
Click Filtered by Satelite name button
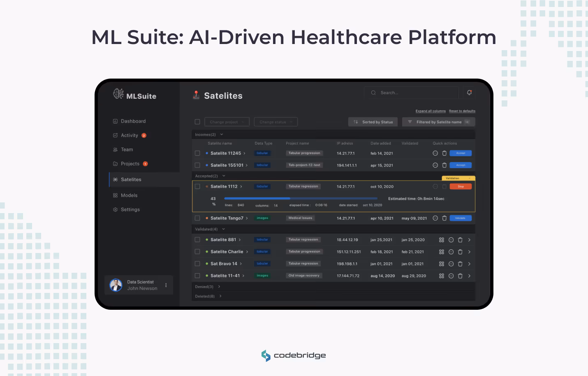point(439,122)
